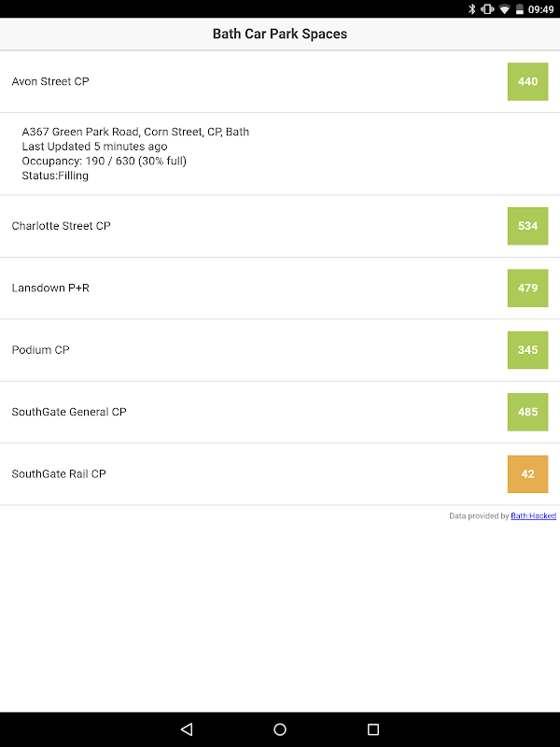Tap the Bluetooth status bar icon
This screenshot has width=560, height=747.
click(x=472, y=9)
